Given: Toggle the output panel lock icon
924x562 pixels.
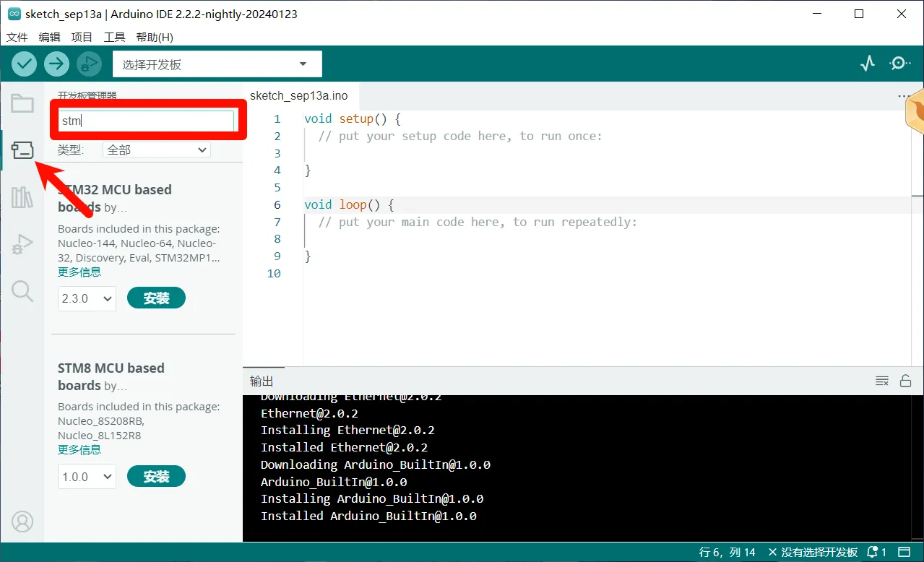Looking at the screenshot, I should 905,381.
